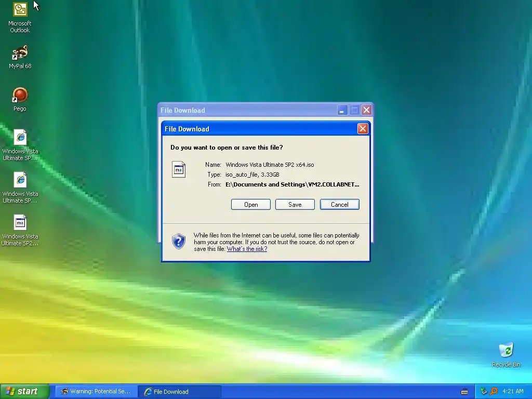Image resolution: width=532 pixels, height=399 pixels.
Task: Click the 4:21 AM clock
Action: pyautogui.click(x=513, y=391)
